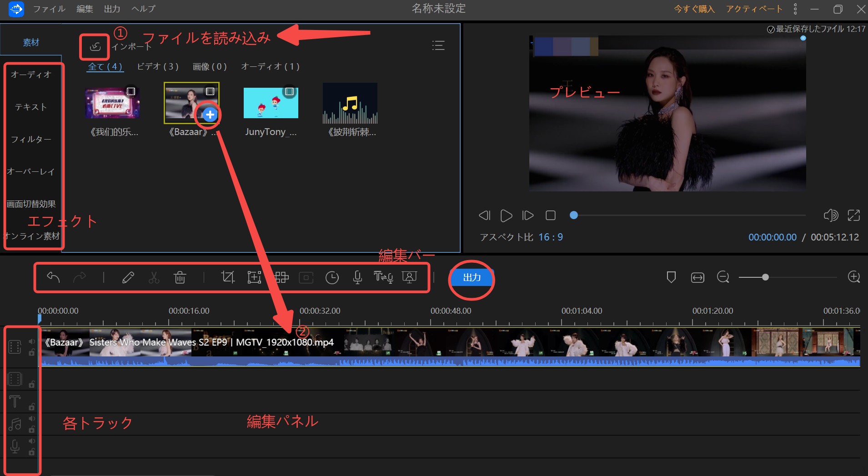Select the 《我们的乐...》 video thumbnail

coord(112,103)
